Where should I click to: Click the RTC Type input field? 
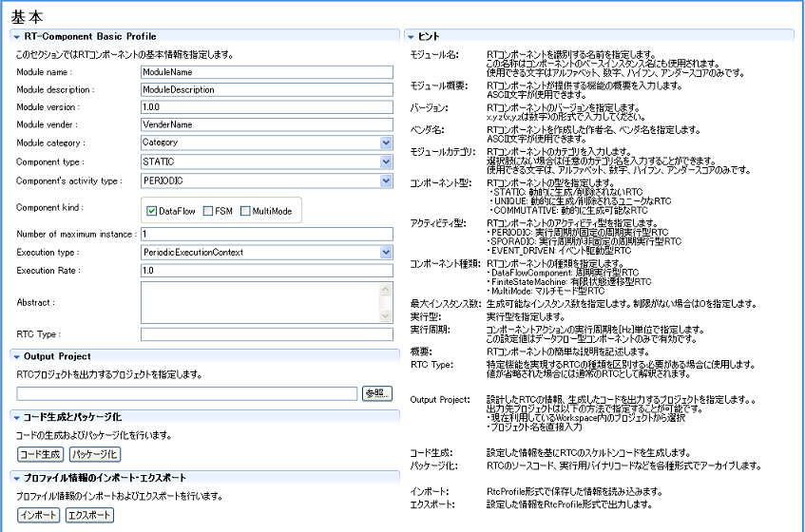(267, 334)
